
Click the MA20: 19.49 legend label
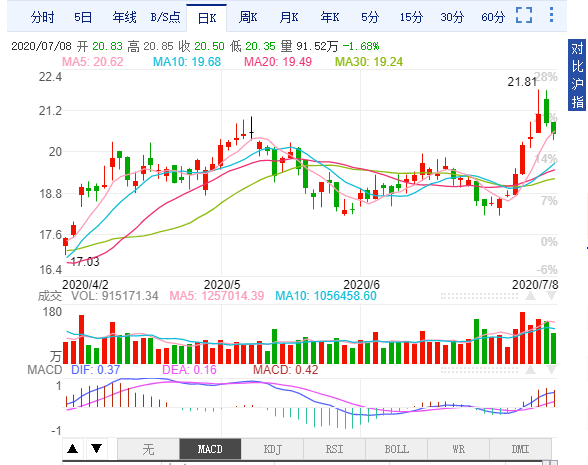pyautogui.click(x=278, y=62)
